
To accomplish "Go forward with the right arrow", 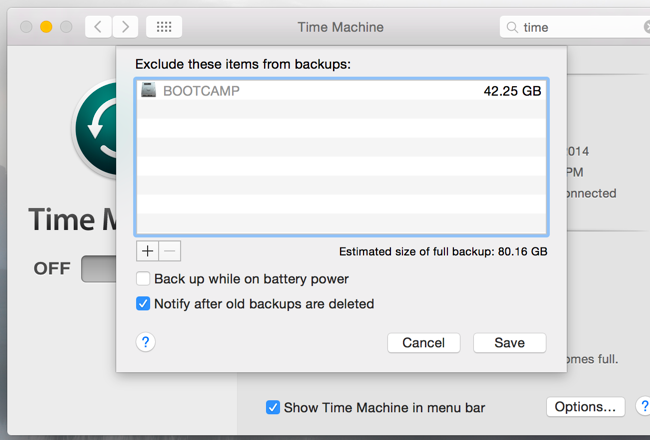I will pos(125,27).
